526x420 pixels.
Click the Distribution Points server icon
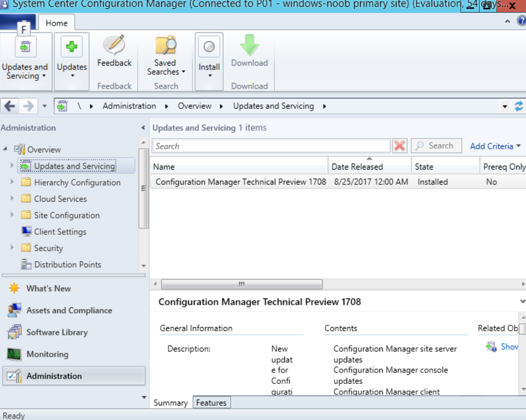click(26, 264)
